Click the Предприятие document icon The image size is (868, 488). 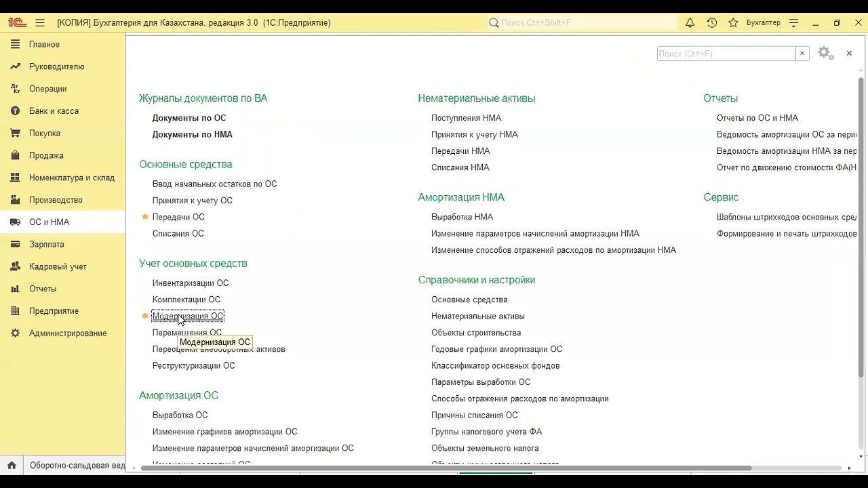pyautogui.click(x=15, y=311)
